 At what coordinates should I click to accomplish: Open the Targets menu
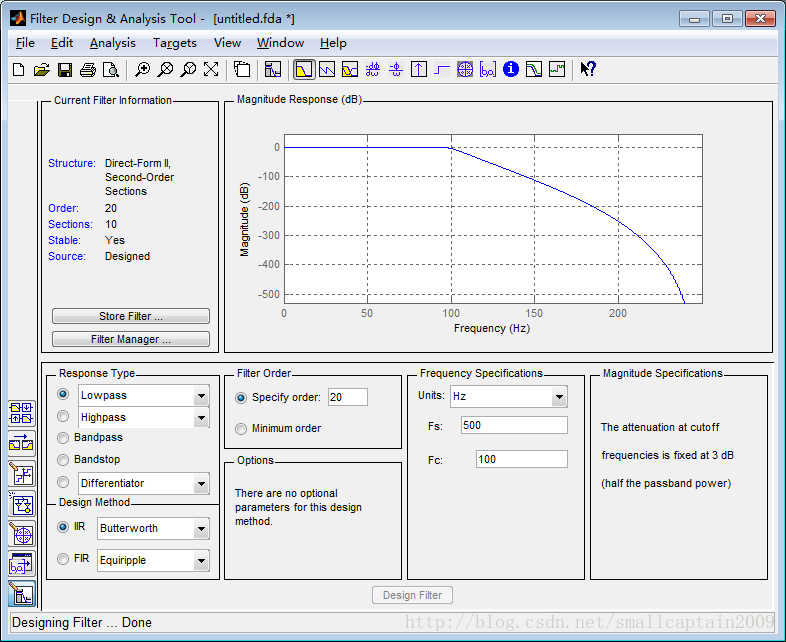click(174, 43)
